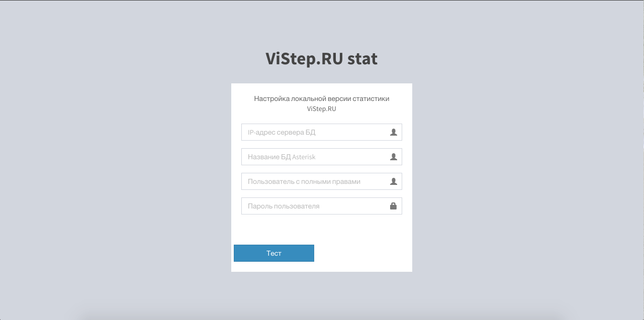Click the Пароль пользователя password field

322,206
